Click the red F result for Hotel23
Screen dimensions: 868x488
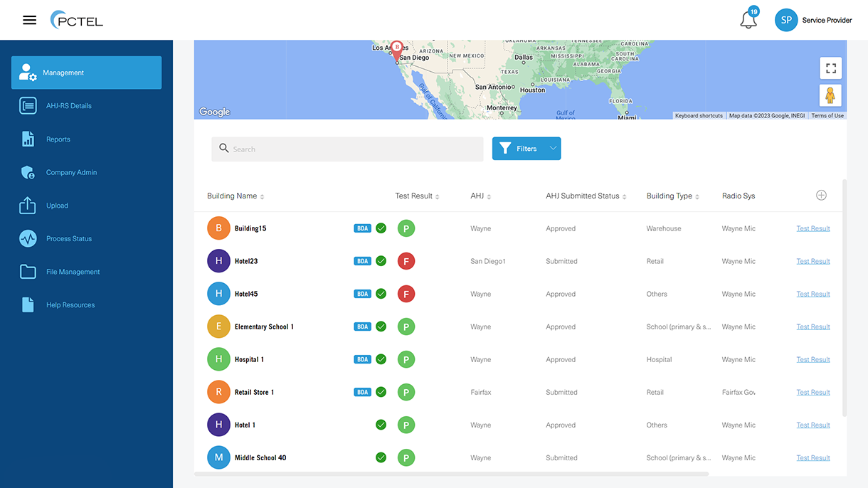pyautogui.click(x=406, y=261)
